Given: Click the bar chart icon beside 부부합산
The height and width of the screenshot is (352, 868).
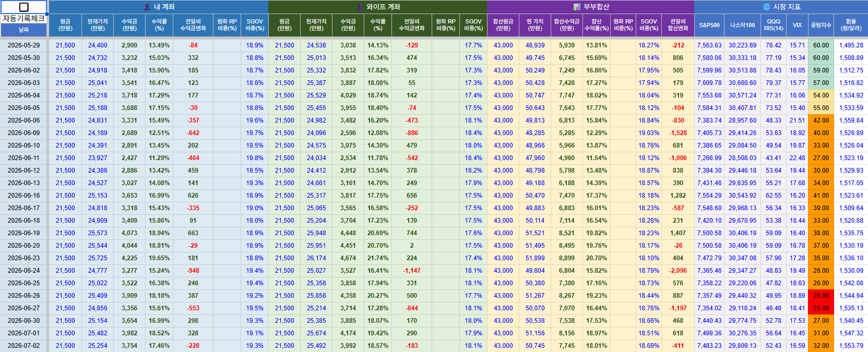Looking at the screenshot, I should [577, 7].
